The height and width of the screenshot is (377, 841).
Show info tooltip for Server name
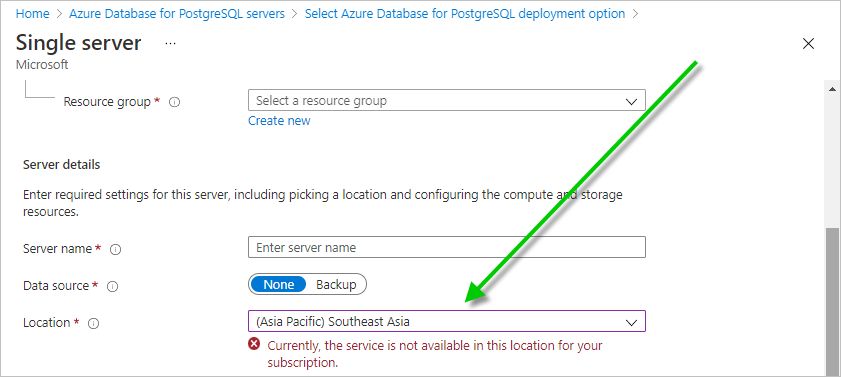[x=115, y=249]
